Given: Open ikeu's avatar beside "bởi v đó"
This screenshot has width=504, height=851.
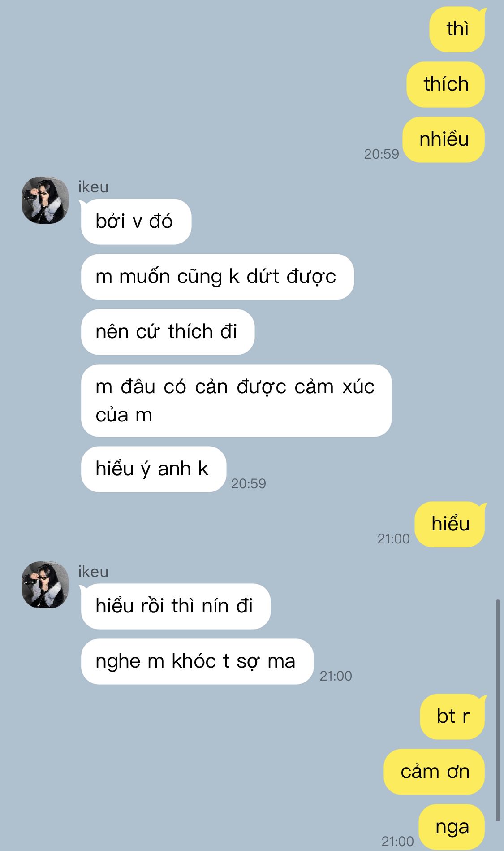Looking at the screenshot, I should (45, 200).
